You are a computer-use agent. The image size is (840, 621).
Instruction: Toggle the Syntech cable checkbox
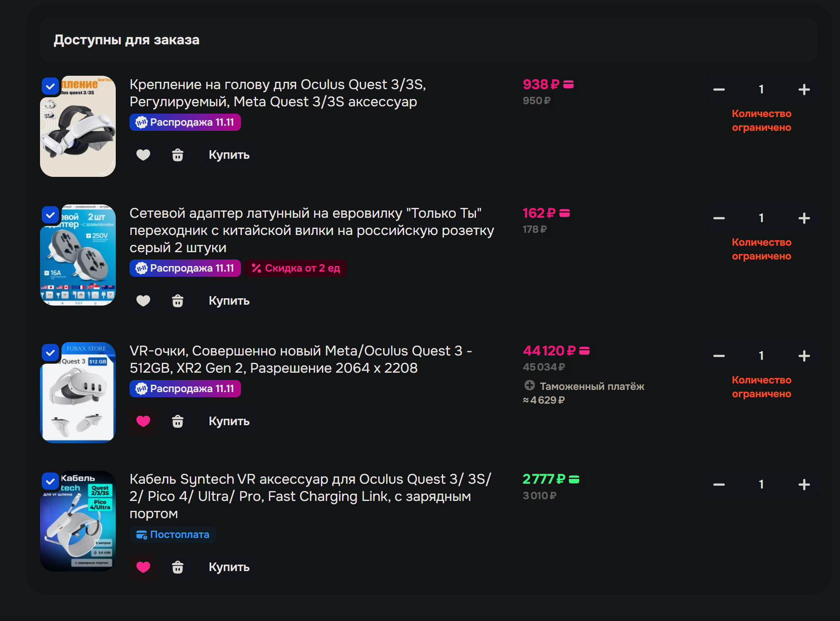coord(50,481)
